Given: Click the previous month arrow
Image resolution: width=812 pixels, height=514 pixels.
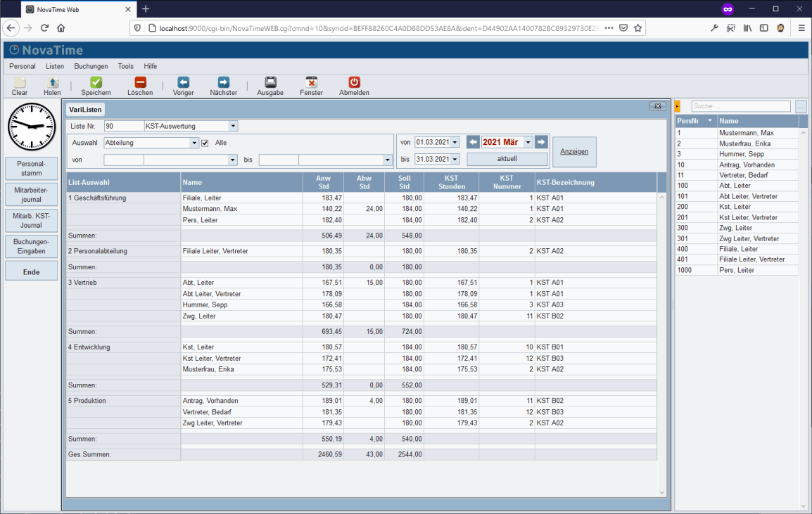Looking at the screenshot, I should (473, 142).
